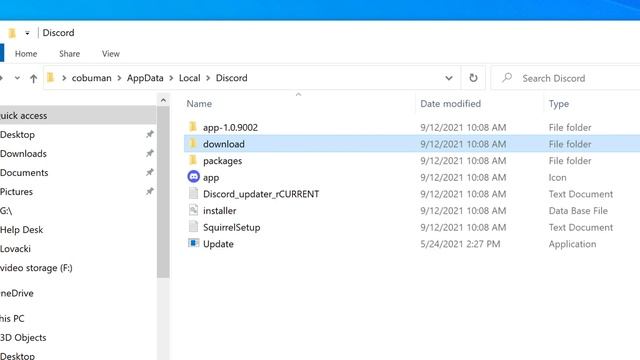Go up one directory level
This screenshot has height=360, width=640.
pos(33,78)
